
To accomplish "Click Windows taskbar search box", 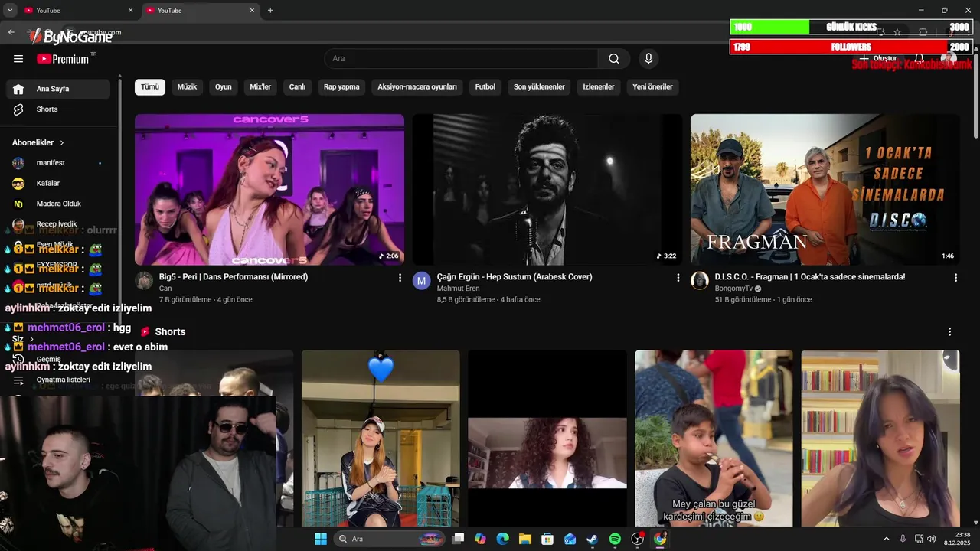I will 389,539.
